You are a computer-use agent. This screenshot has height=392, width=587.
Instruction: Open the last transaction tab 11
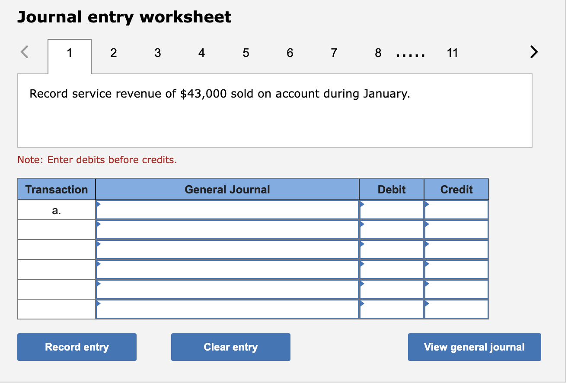(x=452, y=53)
